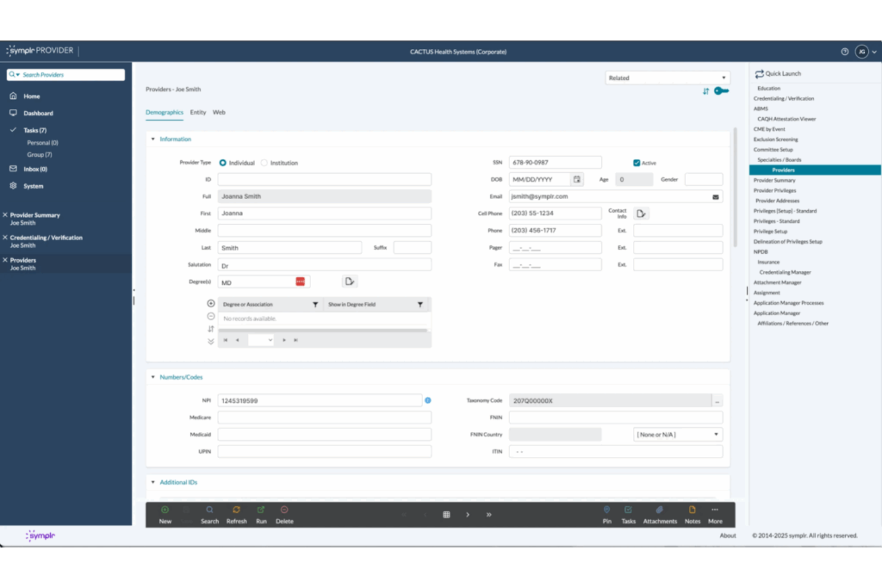Click the red icon in Degree(s) field
The width and height of the screenshot is (882, 588).
pyautogui.click(x=300, y=282)
